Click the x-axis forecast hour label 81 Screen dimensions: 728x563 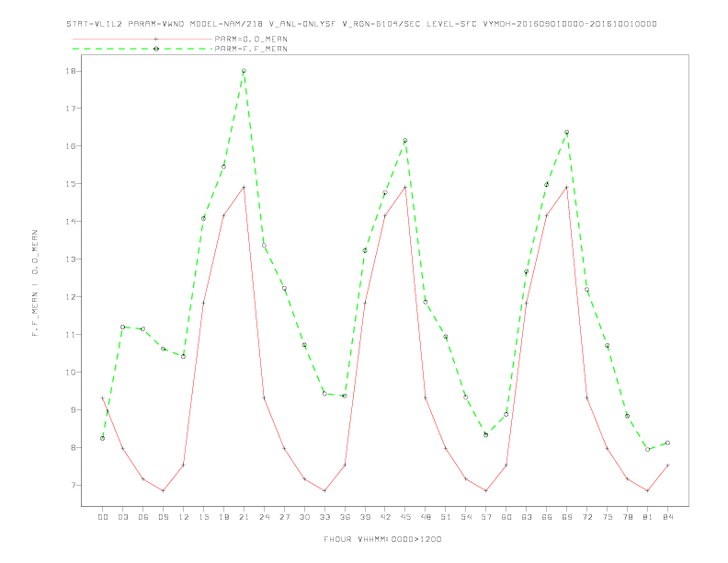point(648,517)
